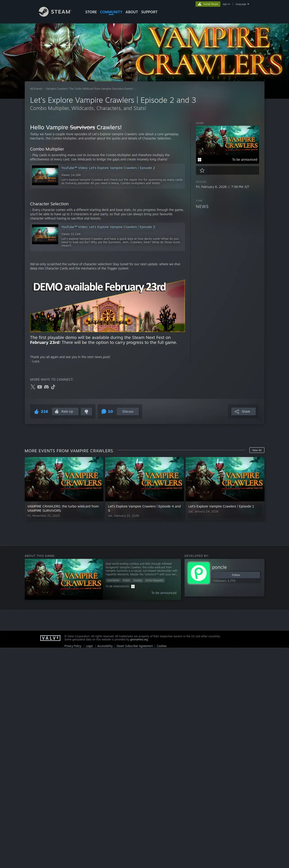Open the Discord social icon
Image resolution: width=289 pixels, height=868 pixels.
(x=46, y=387)
